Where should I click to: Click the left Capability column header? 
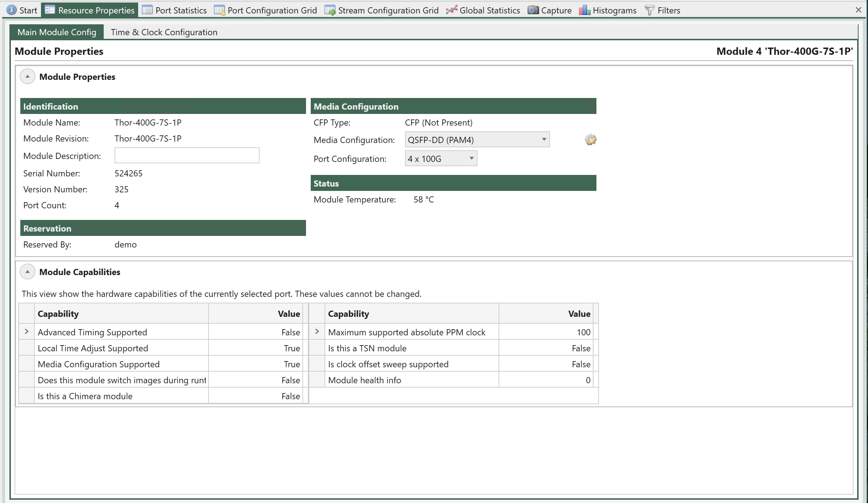tap(121, 314)
